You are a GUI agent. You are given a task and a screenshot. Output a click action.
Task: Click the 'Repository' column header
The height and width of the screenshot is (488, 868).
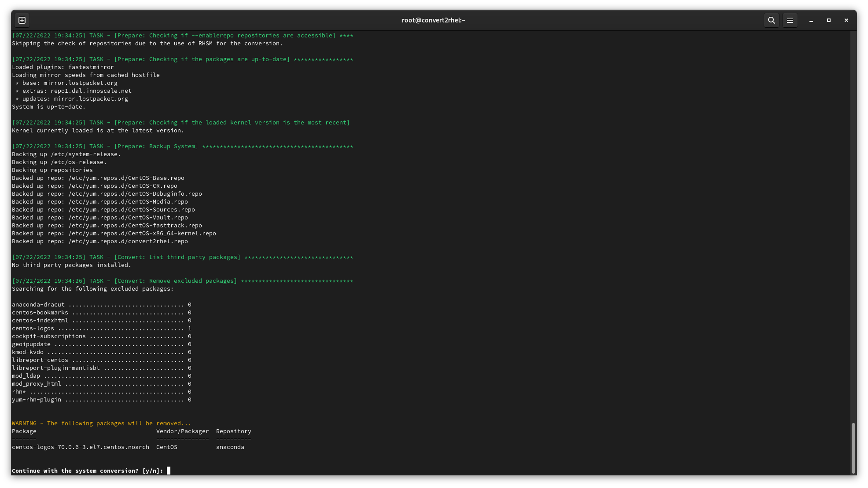click(x=233, y=431)
